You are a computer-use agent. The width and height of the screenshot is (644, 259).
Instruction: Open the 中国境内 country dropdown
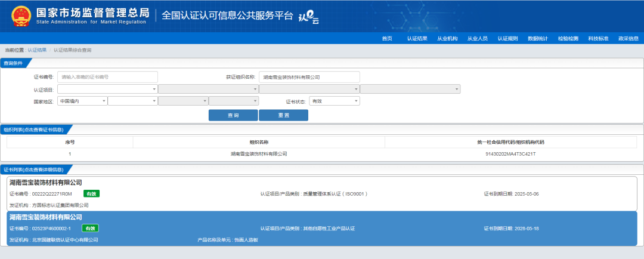click(x=82, y=101)
